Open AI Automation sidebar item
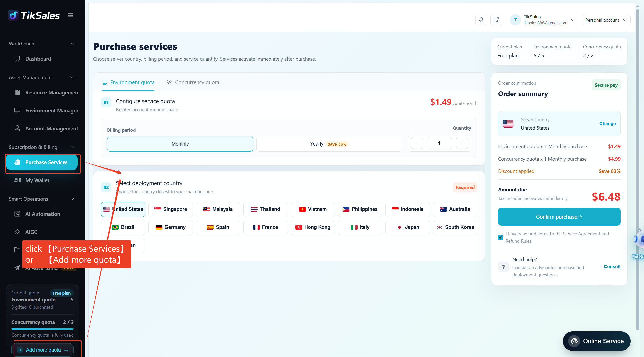 coord(42,214)
